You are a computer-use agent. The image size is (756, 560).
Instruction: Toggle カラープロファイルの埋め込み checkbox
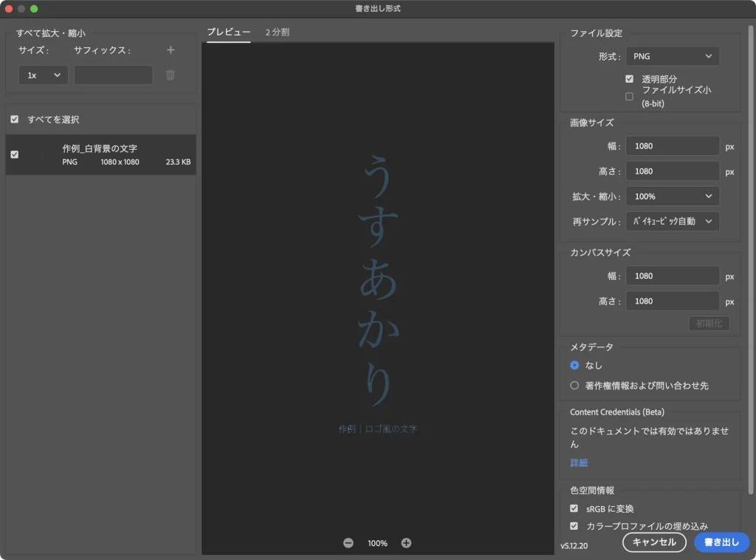point(574,526)
